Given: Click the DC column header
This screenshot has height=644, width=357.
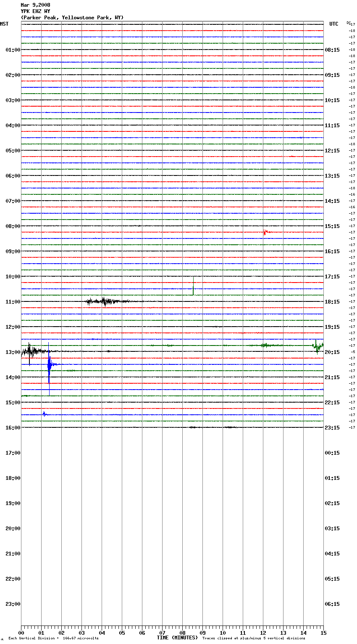Looking at the screenshot, I should (x=348, y=23).
